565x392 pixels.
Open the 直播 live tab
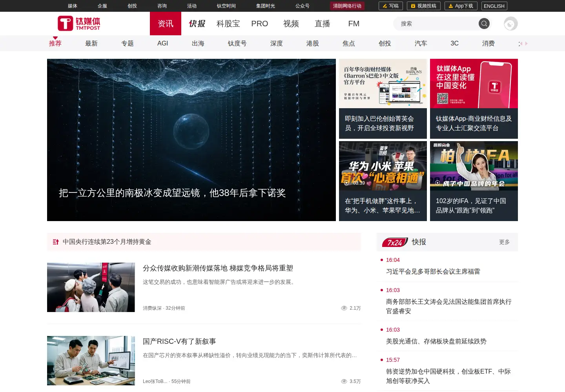pyautogui.click(x=323, y=24)
